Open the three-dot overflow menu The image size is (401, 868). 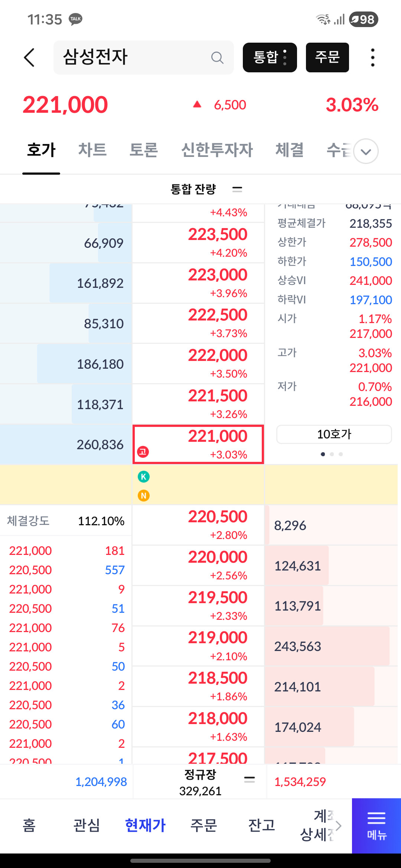[x=372, y=57]
